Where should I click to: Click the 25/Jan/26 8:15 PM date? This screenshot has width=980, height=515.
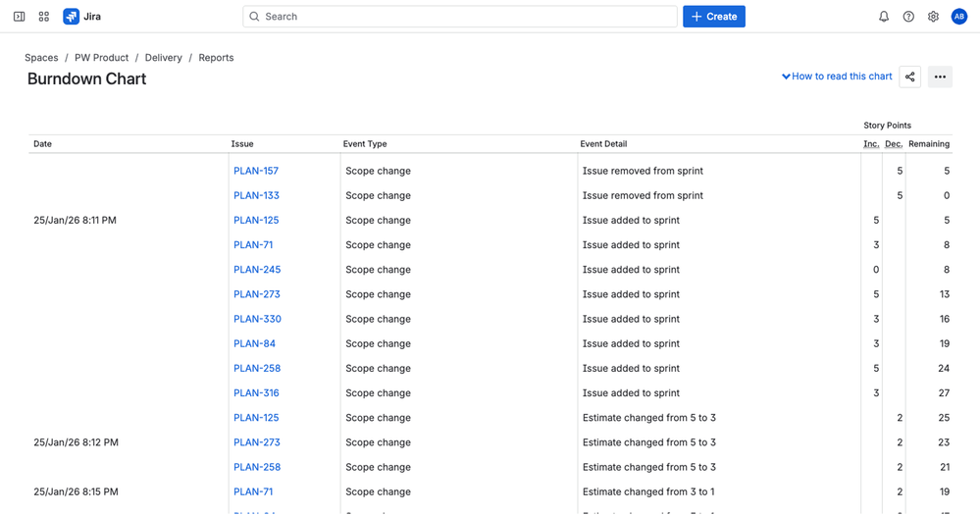click(x=76, y=491)
